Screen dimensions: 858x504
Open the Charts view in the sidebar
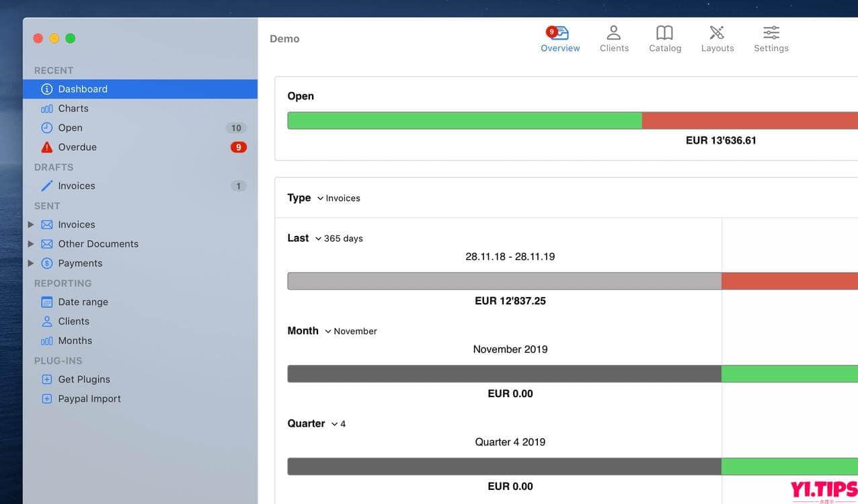tap(73, 108)
